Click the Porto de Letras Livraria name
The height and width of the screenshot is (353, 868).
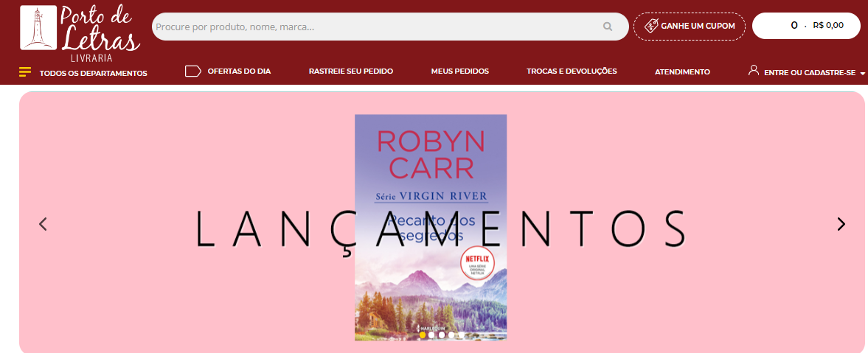click(x=99, y=35)
